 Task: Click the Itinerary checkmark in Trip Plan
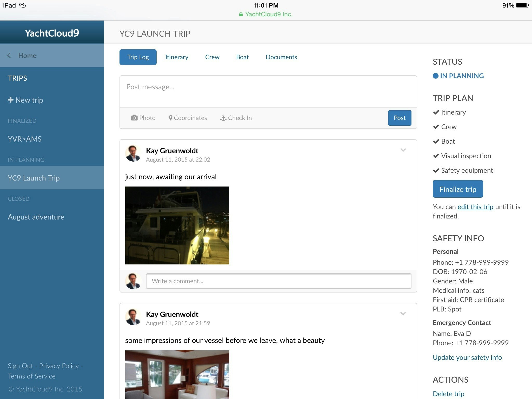click(x=436, y=112)
